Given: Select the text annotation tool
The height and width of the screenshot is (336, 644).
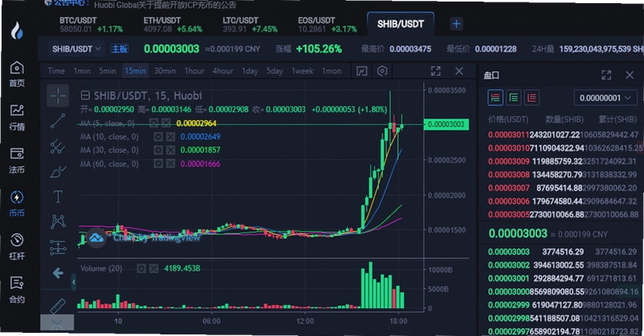Looking at the screenshot, I should click(x=58, y=197).
